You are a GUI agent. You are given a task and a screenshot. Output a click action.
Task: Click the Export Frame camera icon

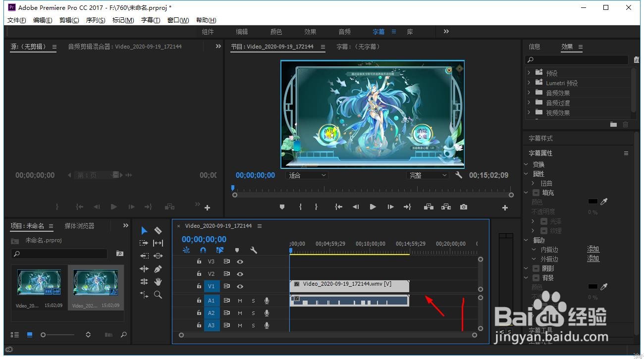463,207
